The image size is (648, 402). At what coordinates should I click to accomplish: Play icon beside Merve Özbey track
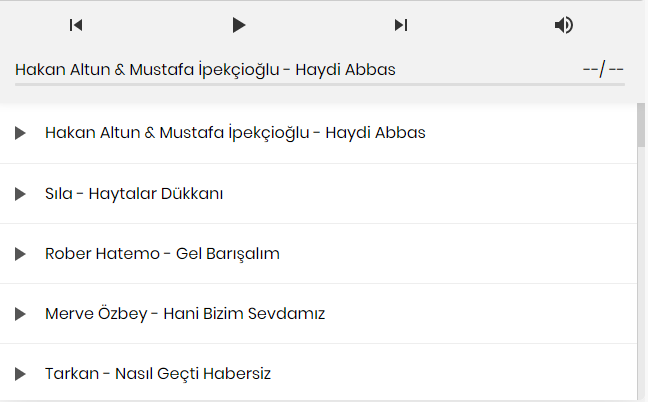(20, 314)
